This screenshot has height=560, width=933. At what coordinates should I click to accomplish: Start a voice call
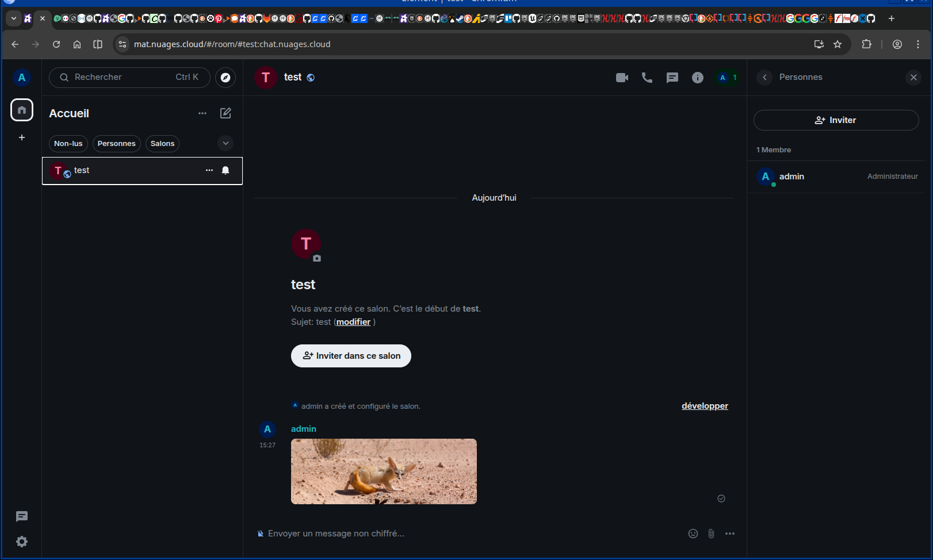coord(647,78)
